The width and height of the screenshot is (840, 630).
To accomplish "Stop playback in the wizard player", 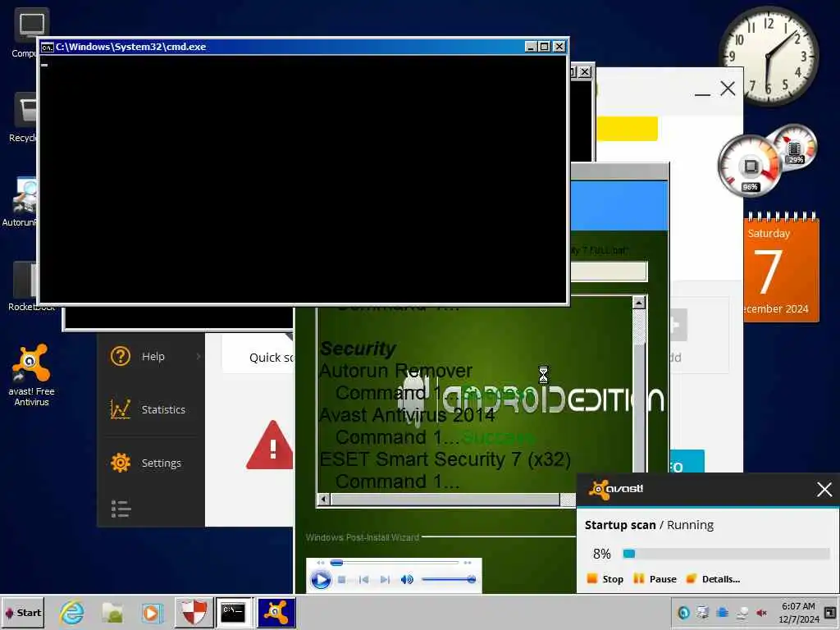I will (x=342, y=580).
